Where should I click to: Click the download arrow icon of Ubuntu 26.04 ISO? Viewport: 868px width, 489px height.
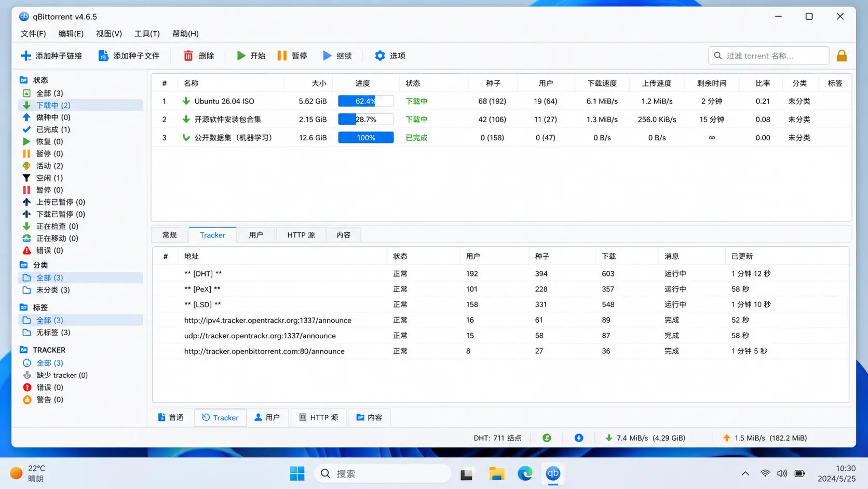[186, 101]
